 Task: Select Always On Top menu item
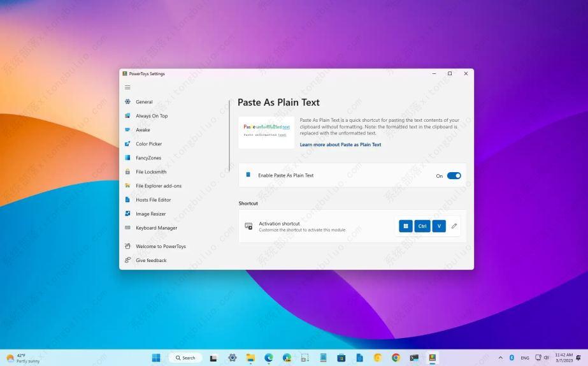pyautogui.click(x=152, y=116)
